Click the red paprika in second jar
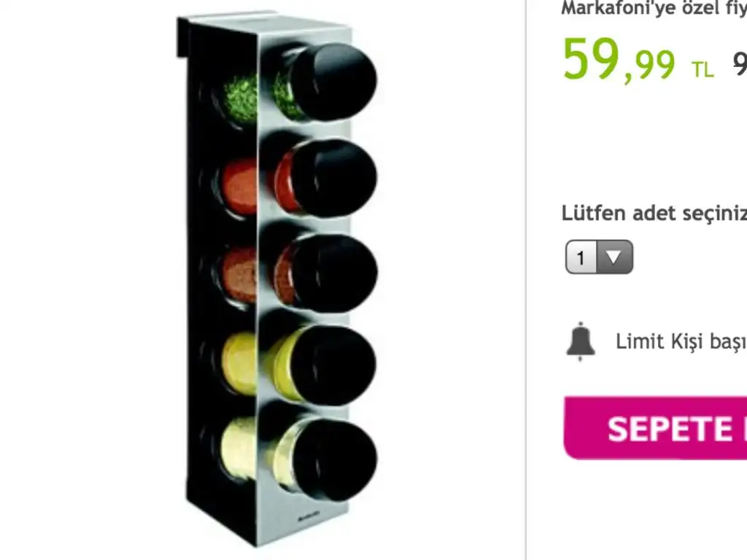 241,187
